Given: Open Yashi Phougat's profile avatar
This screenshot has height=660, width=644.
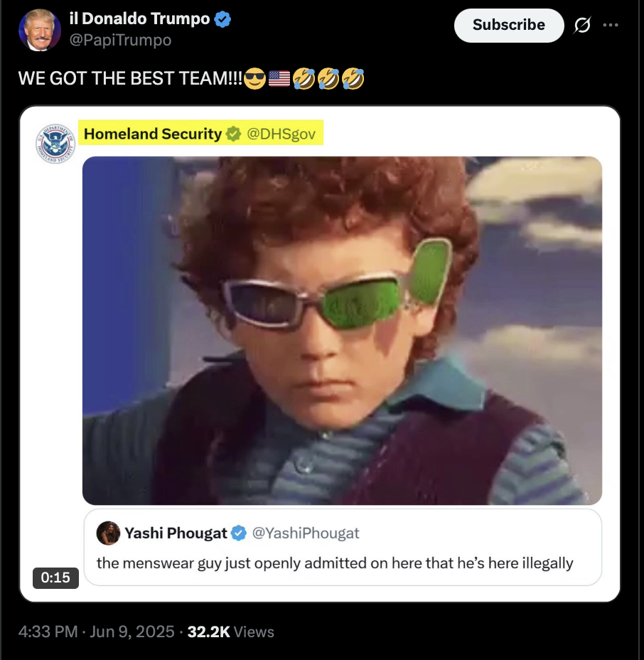Looking at the screenshot, I should [108, 533].
